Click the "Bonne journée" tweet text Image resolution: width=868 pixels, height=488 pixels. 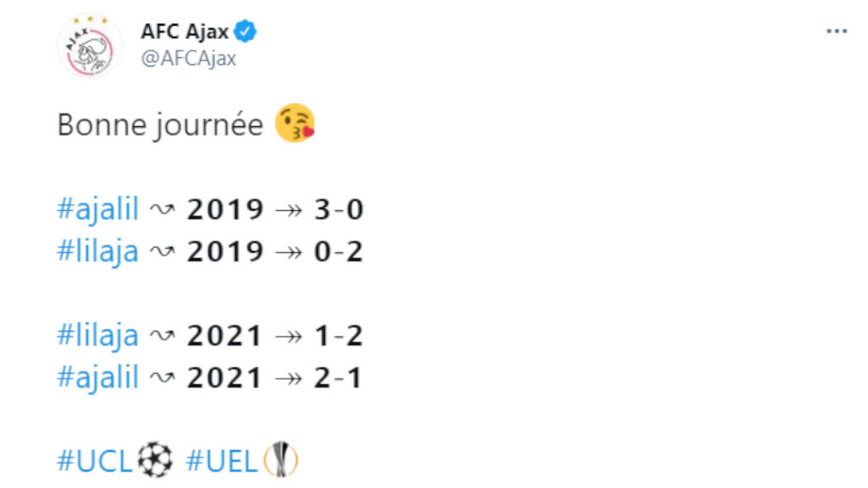(x=160, y=125)
